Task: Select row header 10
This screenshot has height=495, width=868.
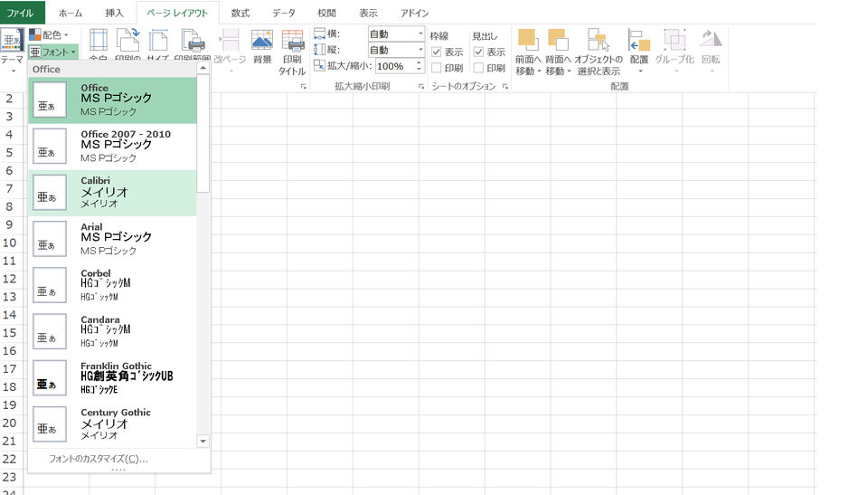Action: pyautogui.click(x=9, y=243)
